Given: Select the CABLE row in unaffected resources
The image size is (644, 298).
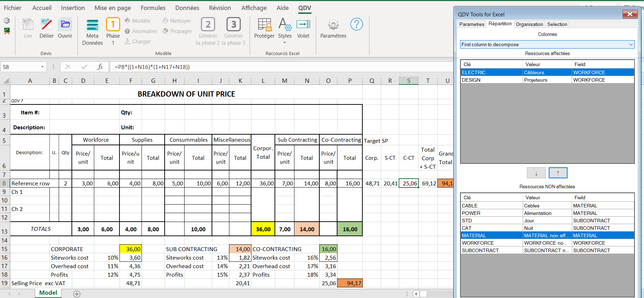Looking at the screenshot, I should click(547, 206).
